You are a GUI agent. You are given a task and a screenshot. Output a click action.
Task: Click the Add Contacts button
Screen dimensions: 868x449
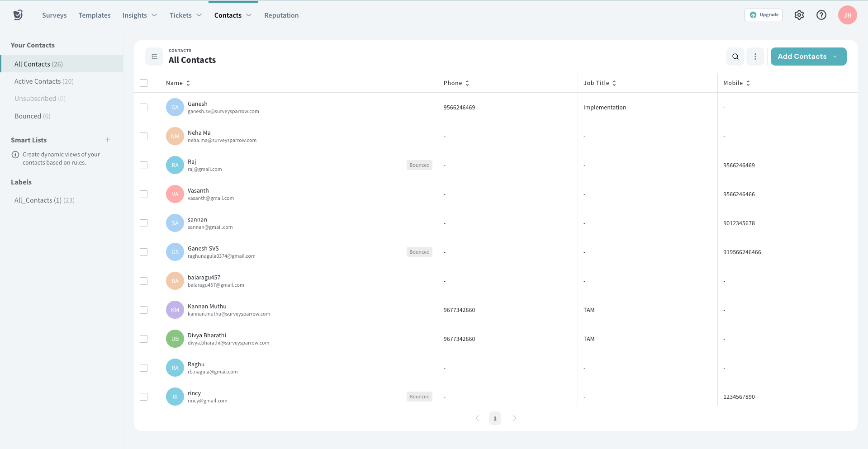pos(802,57)
